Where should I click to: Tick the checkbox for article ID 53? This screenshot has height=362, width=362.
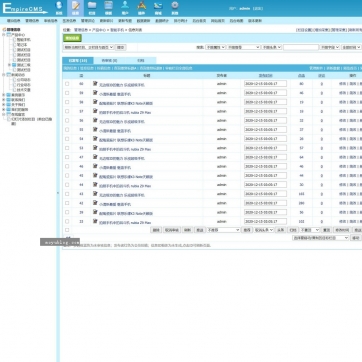point(67,148)
